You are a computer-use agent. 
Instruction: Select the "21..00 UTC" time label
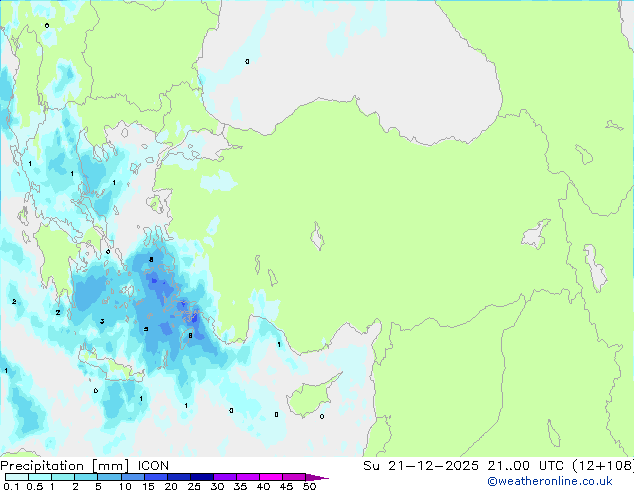pos(525,465)
